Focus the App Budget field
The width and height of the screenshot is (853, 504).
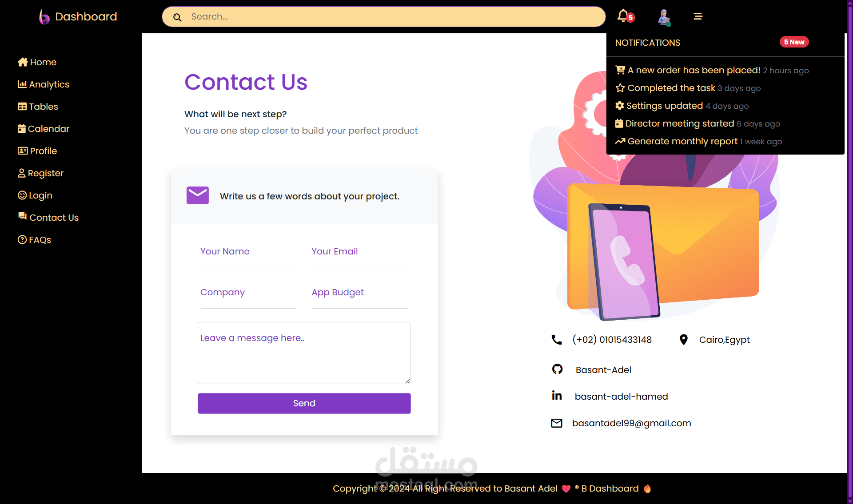pyautogui.click(x=360, y=294)
